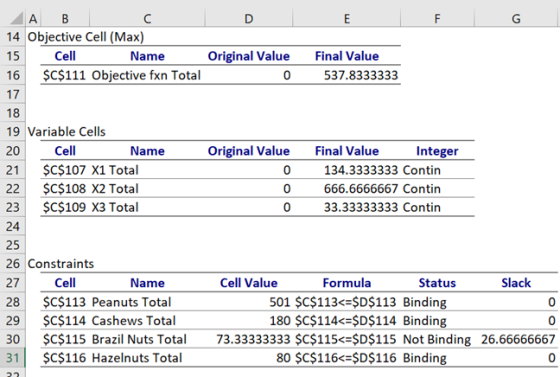Select column D header
560x377 pixels.
(249, 18)
